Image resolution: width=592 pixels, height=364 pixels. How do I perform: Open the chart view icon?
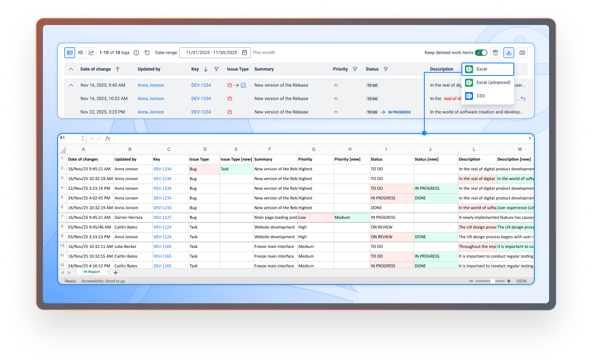coord(91,53)
